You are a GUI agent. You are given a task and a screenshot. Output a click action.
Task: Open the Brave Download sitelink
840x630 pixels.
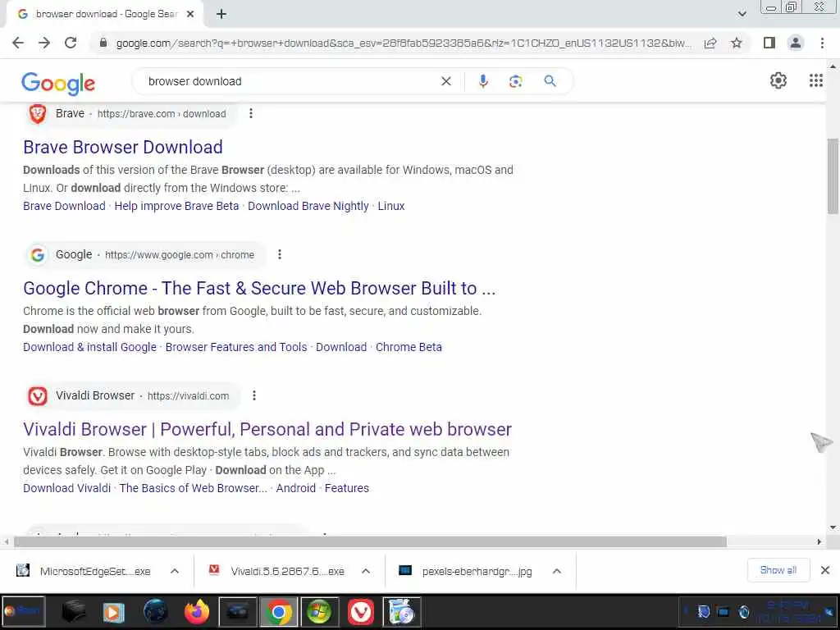click(x=64, y=206)
